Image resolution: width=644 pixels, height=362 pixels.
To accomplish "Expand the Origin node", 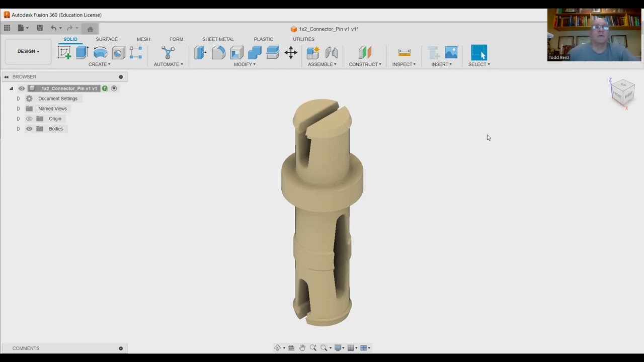I will [19, 119].
